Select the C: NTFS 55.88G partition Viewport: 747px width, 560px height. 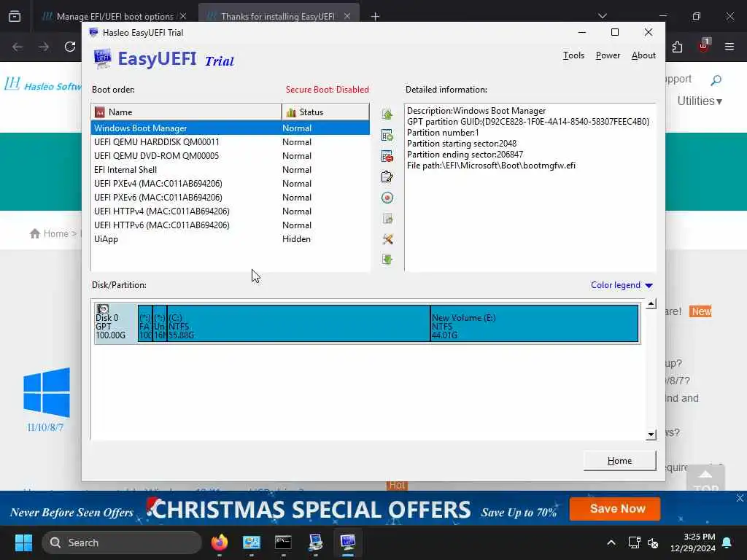click(298, 323)
